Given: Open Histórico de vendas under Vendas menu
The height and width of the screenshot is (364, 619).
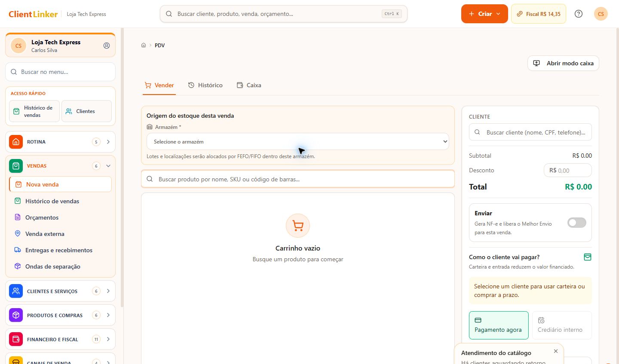Looking at the screenshot, I should click(x=60, y=201).
